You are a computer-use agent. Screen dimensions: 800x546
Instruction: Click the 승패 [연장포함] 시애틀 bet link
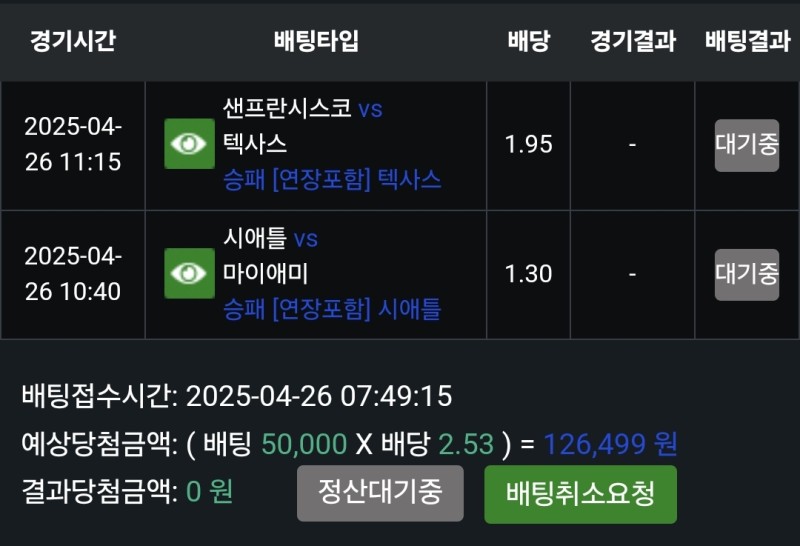point(333,310)
